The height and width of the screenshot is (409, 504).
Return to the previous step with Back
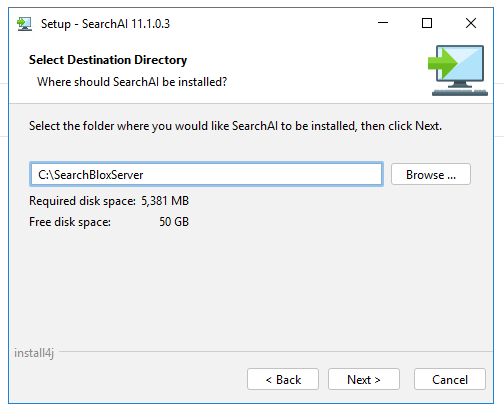pyautogui.click(x=283, y=379)
